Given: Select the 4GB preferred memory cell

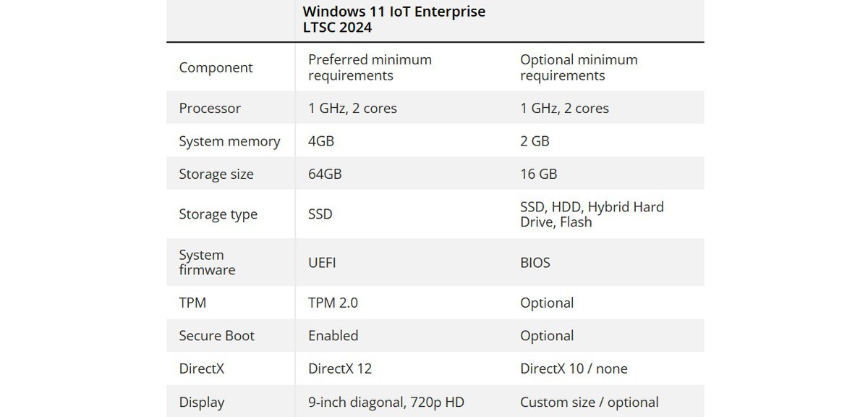Looking at the screenshot, I should click(321, 141).
